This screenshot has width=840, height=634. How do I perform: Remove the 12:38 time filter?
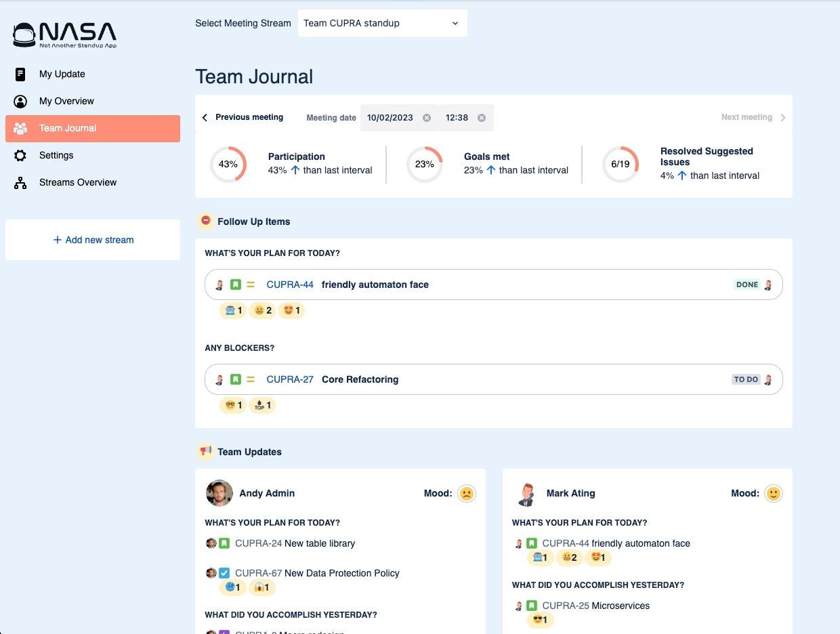[482, 117]
